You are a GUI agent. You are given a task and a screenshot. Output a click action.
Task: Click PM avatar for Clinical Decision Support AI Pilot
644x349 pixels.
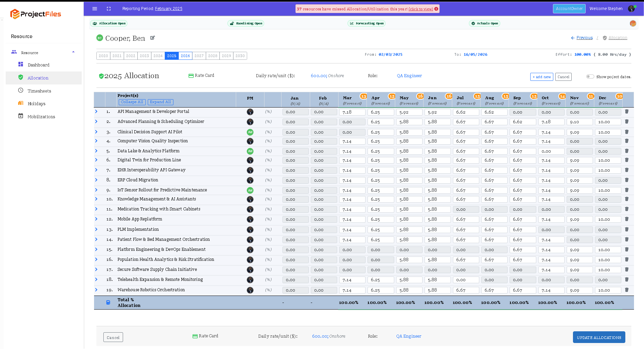[250, 132]
